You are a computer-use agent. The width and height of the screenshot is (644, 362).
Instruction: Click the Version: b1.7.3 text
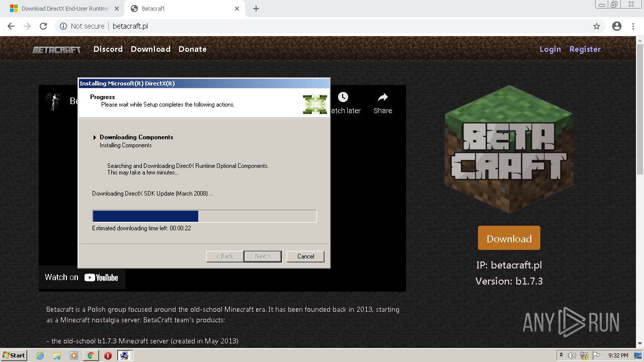(509, 281)
